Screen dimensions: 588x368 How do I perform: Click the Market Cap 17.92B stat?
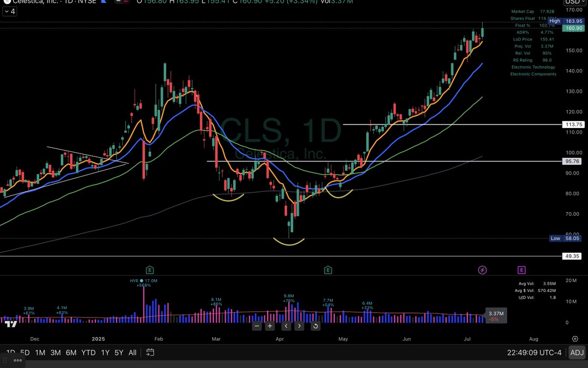coord(533,11)
